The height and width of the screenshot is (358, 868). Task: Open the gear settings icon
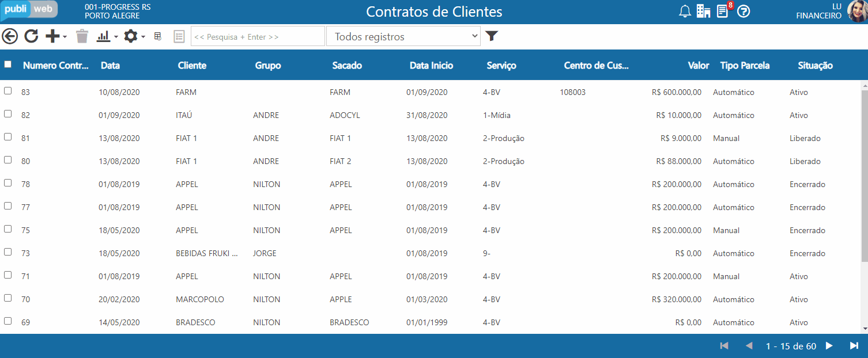coord(131,36)
